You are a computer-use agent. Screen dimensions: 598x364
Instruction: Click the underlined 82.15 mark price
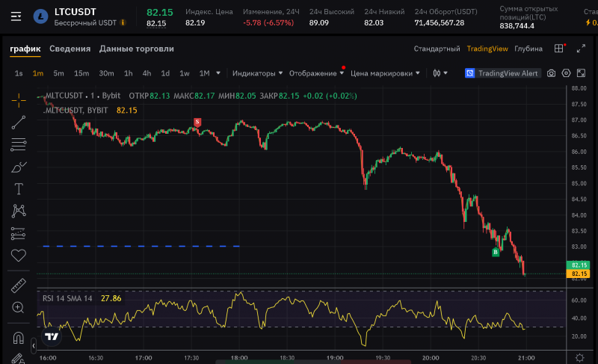pyautogui.click(x=156, y=24)
